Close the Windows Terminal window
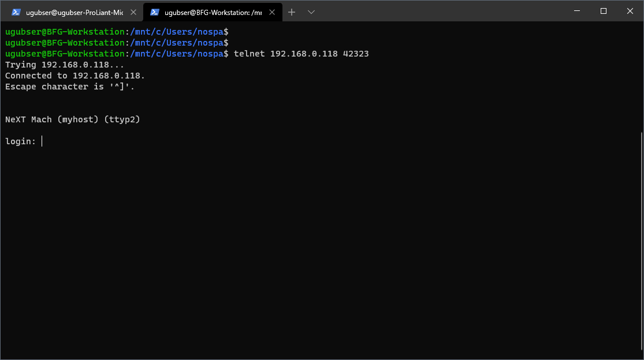This screenshot has width=644, height=360. tap(630, 11)
